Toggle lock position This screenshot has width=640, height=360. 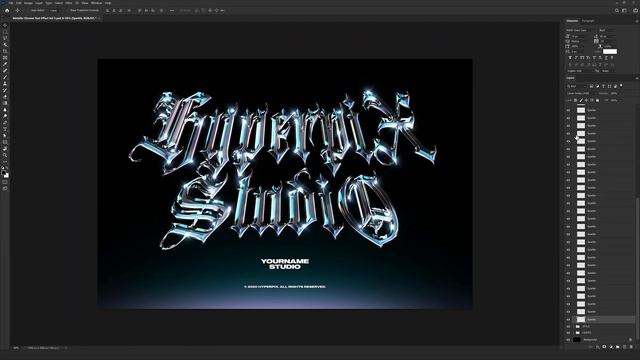587,100
